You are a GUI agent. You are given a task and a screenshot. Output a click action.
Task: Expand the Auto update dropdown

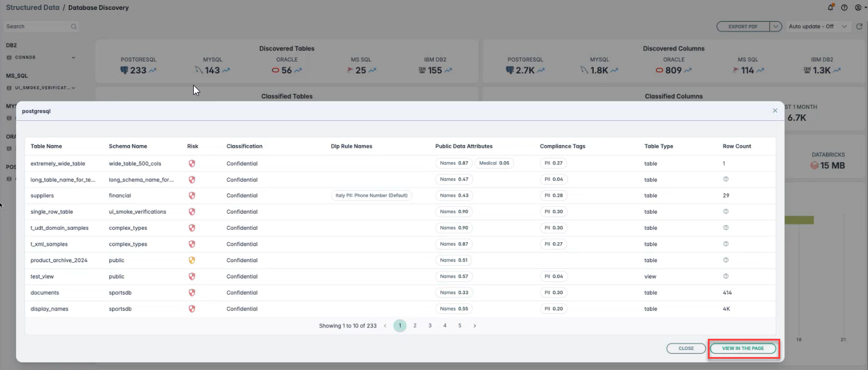point(819,27)
